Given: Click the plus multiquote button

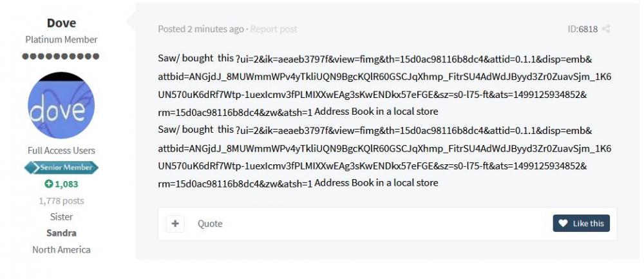Looking at the screenshot, I should pos(175,224).
